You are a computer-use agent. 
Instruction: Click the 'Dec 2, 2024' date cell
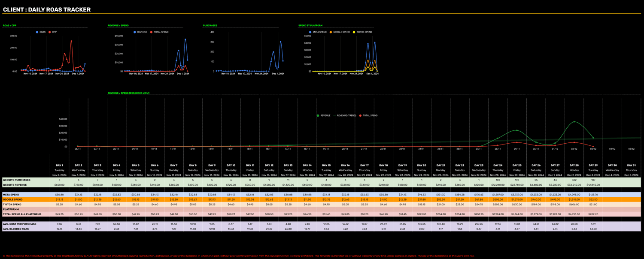574,175
